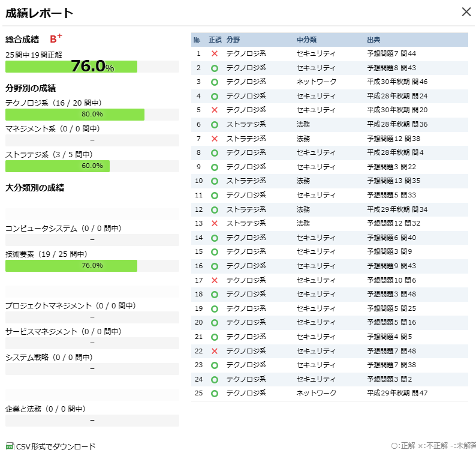
Task: Click the red X mark in row 7
Action: tap(215, 139)
